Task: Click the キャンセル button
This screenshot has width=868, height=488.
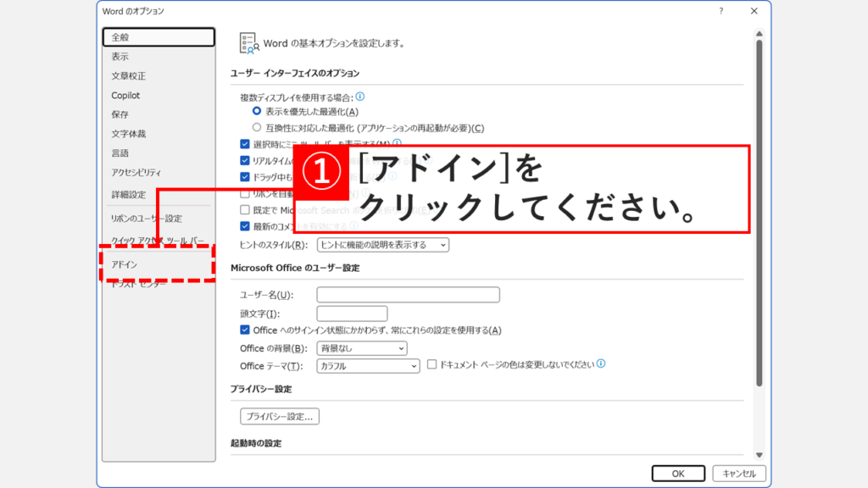Action: [x=739, y=474]
